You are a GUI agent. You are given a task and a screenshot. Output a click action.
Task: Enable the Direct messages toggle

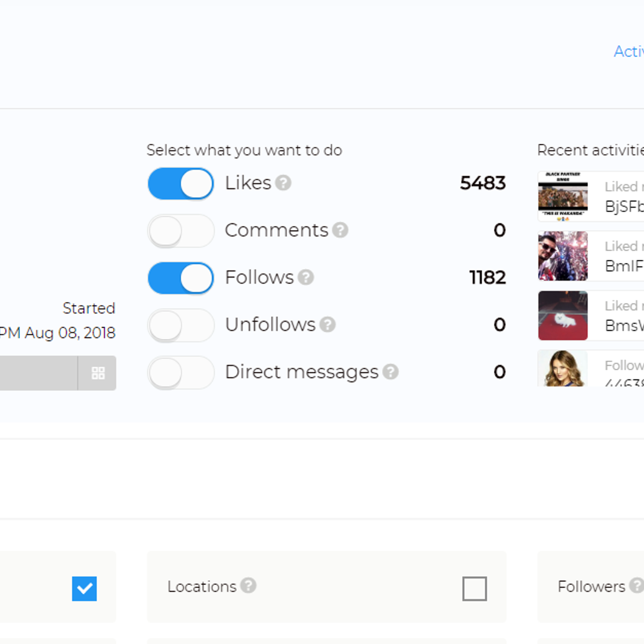click(181, 372)
